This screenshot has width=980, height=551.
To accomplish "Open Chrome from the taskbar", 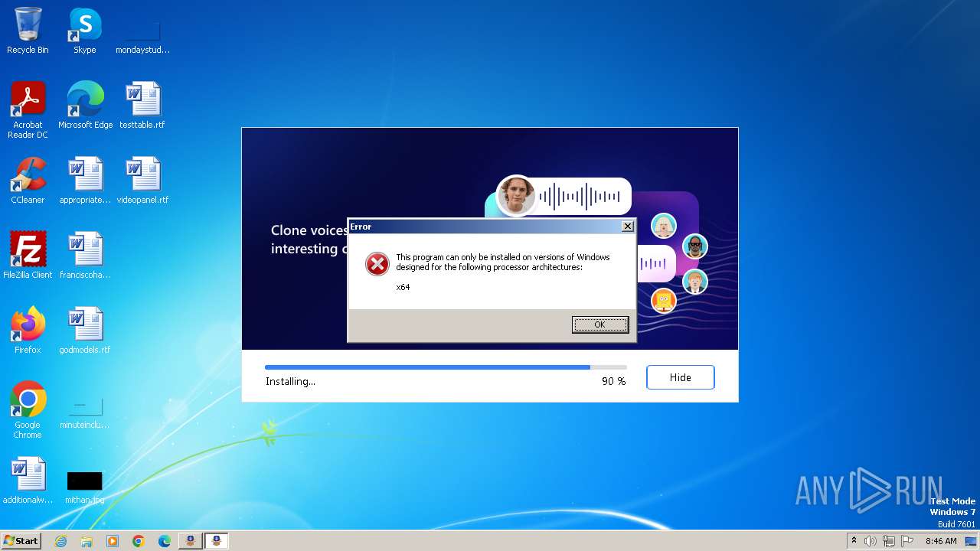I will (139, 541).
